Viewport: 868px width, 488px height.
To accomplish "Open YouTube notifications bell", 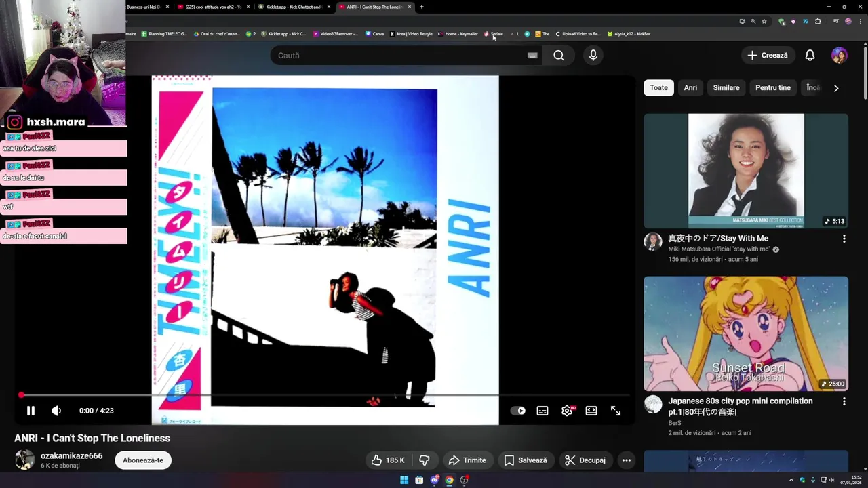I will pyautogui.click(x=810, y=56).
